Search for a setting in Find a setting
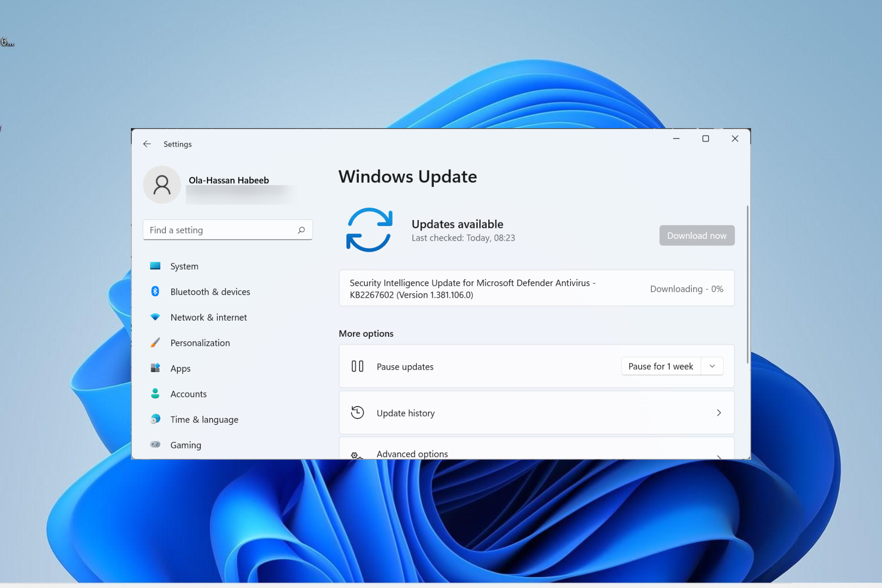882x588 pixels. pos(226,230)
